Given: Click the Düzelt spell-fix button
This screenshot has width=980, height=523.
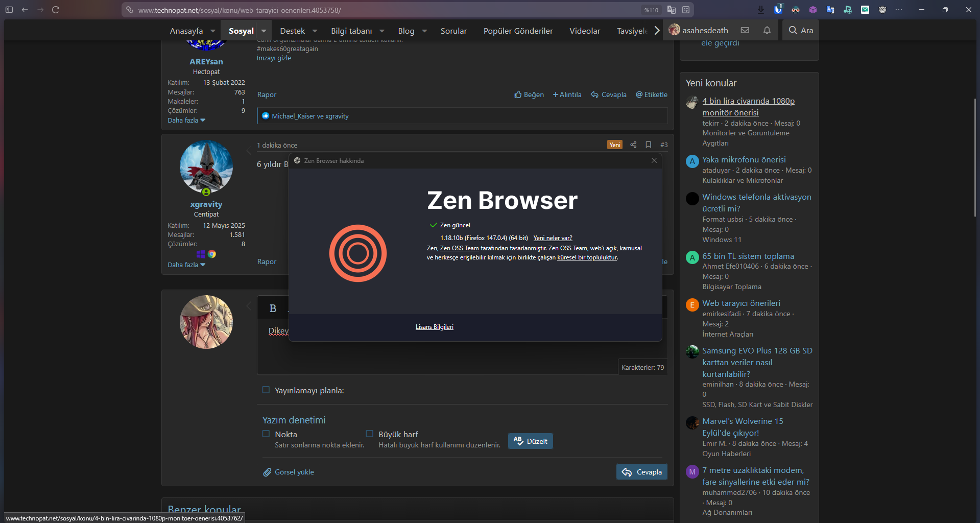Looking at the screenshot, I should [531, 441].
